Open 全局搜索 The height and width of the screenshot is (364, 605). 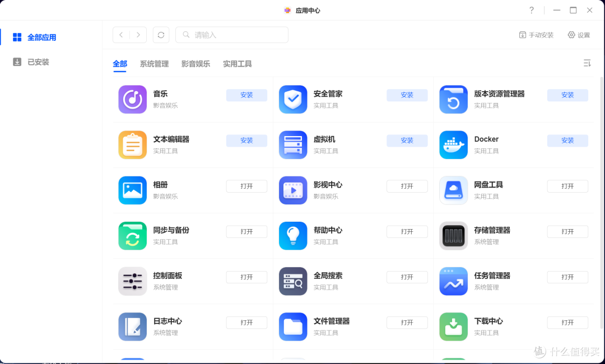coord(407,277)
